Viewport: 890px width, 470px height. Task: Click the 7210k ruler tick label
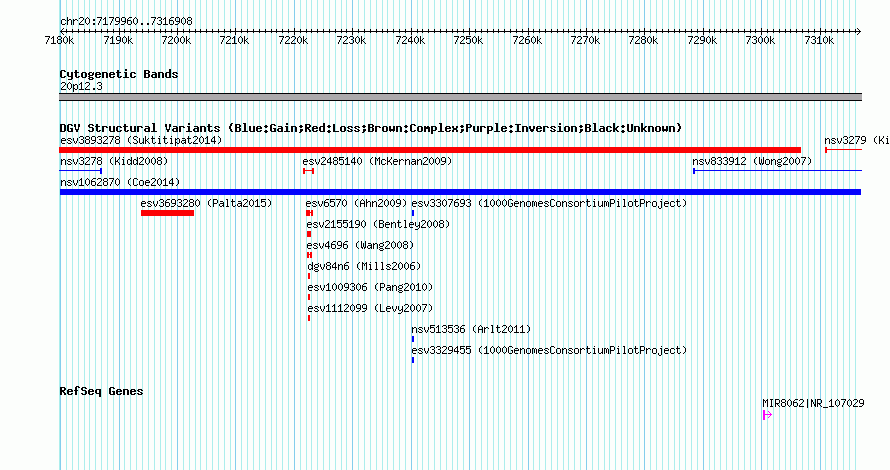(234, 40)
